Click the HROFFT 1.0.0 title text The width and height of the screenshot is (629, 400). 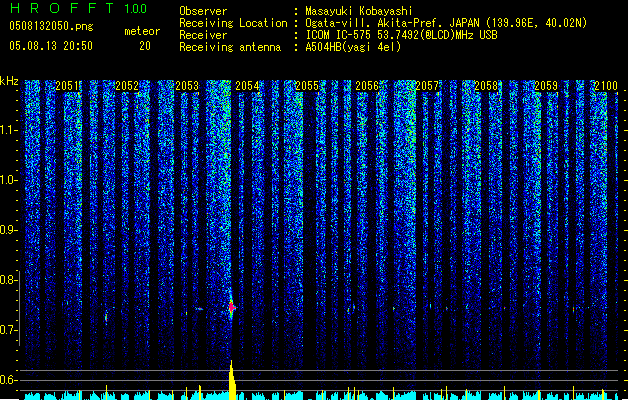point(79,8)
